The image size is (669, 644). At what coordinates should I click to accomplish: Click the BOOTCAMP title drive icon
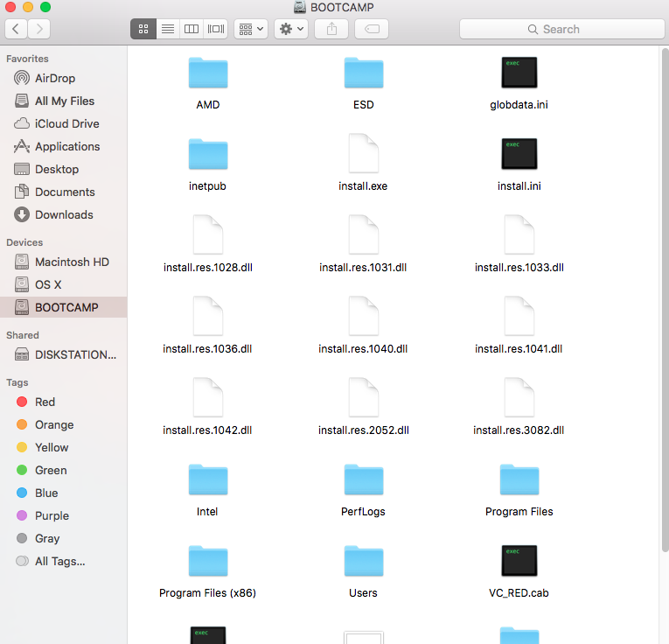(x=300, y=7)
